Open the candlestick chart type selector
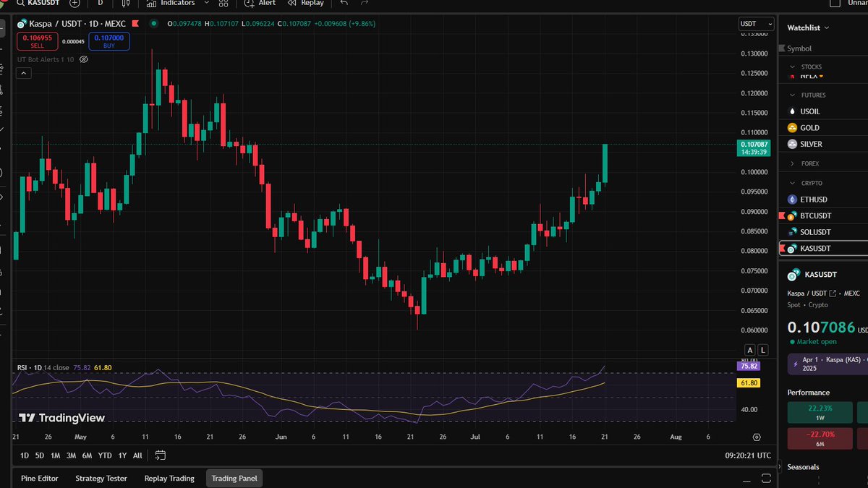This screenshot has width=868, height=488. 126,3
